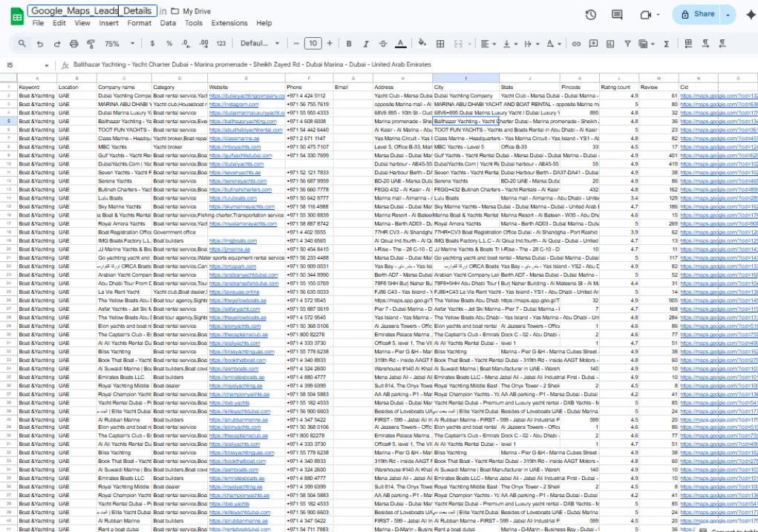Expand the Share options arrow
Screen dimensions: 758x532
[728, 15]
